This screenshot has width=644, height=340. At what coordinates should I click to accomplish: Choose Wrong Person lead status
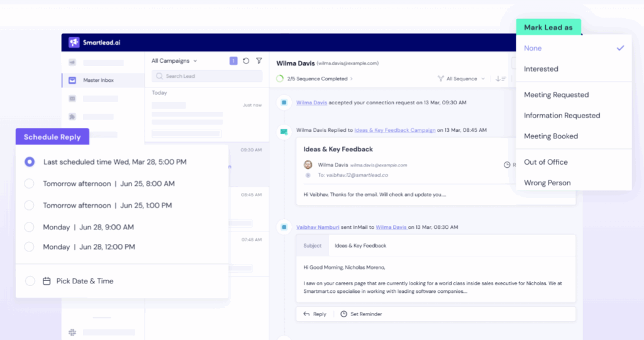point(574,183)
